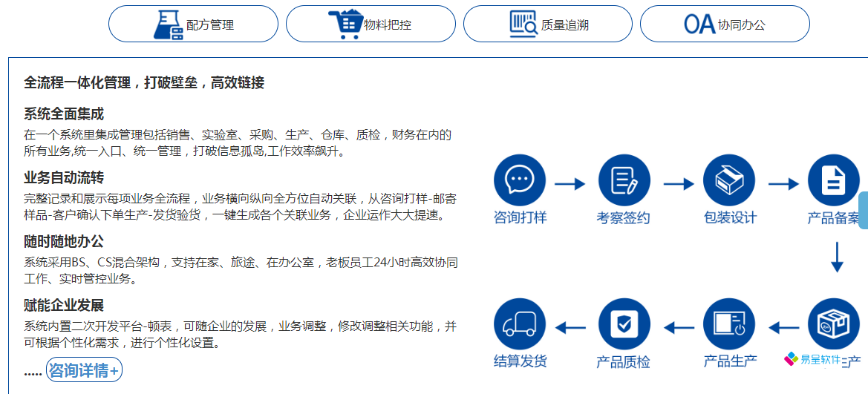Select the 质量追溯 tab
The width and height of the screenshot is (868, 394).
547,24
